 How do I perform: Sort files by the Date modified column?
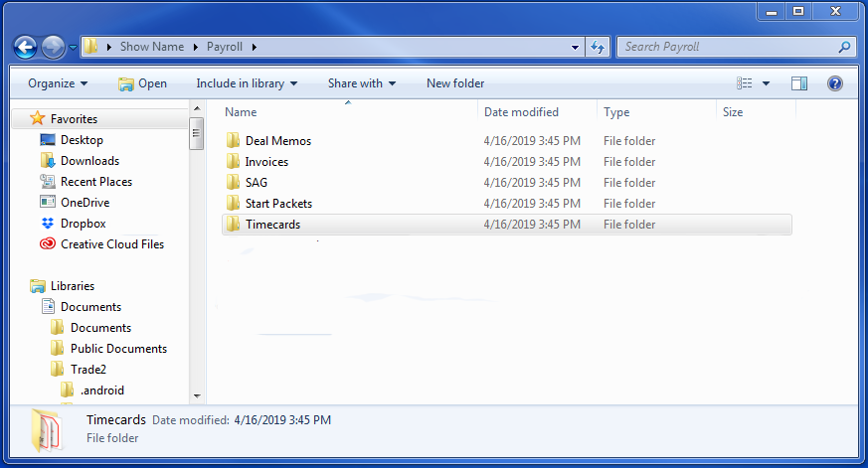(x=521, y=112)
